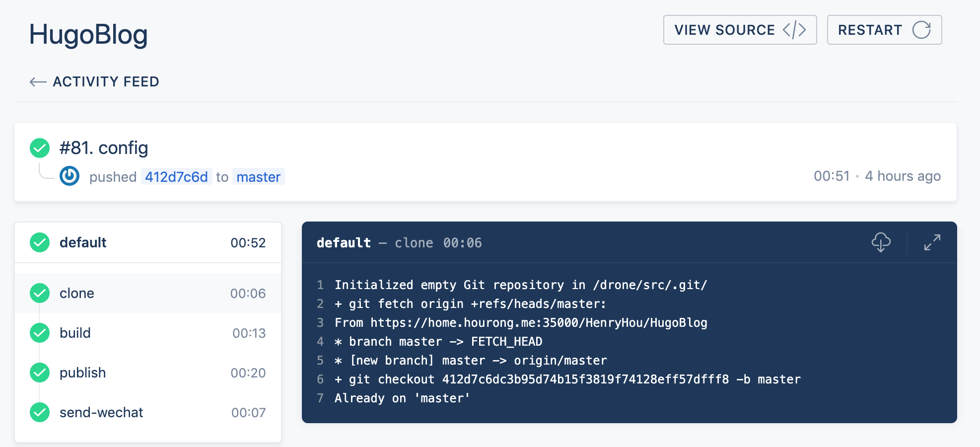This screenshot has width=980, height=447.
Task: Click the green check beside default stage
Action: 40,242
